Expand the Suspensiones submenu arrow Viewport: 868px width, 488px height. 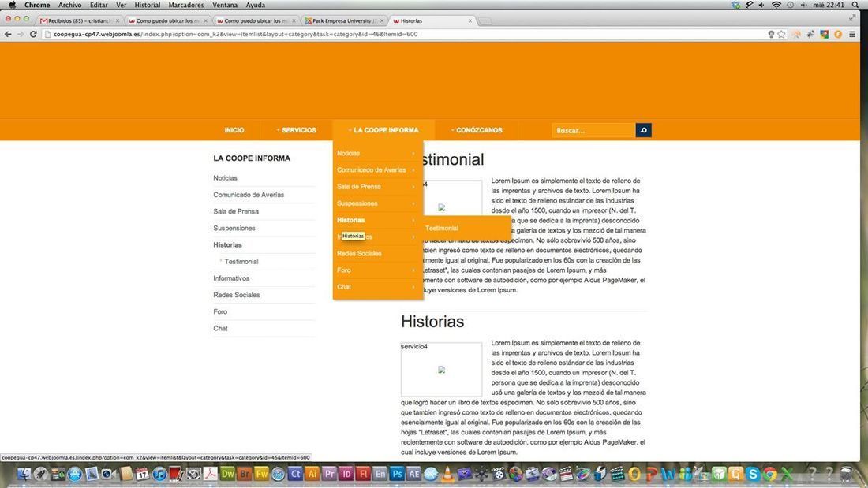(413, 203)
